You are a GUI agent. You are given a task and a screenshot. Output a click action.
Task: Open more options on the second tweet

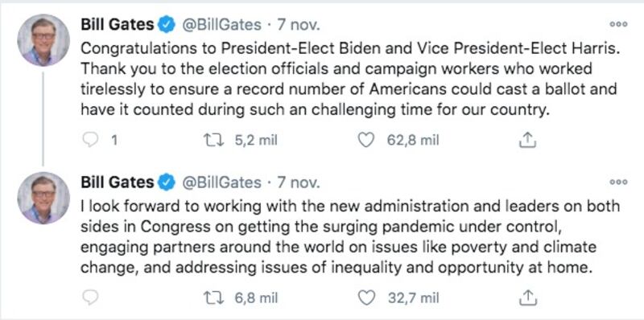pos(618,183)
